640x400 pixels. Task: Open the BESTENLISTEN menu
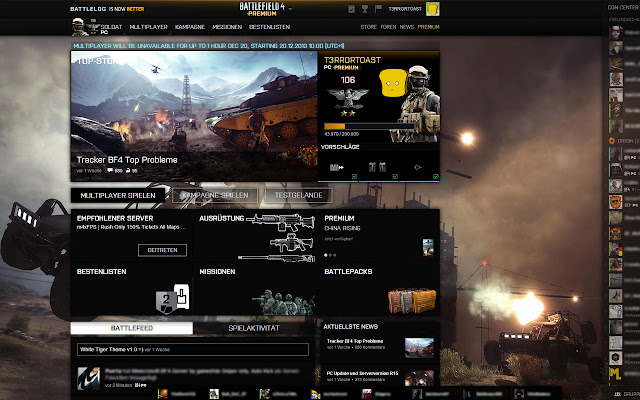269,27
